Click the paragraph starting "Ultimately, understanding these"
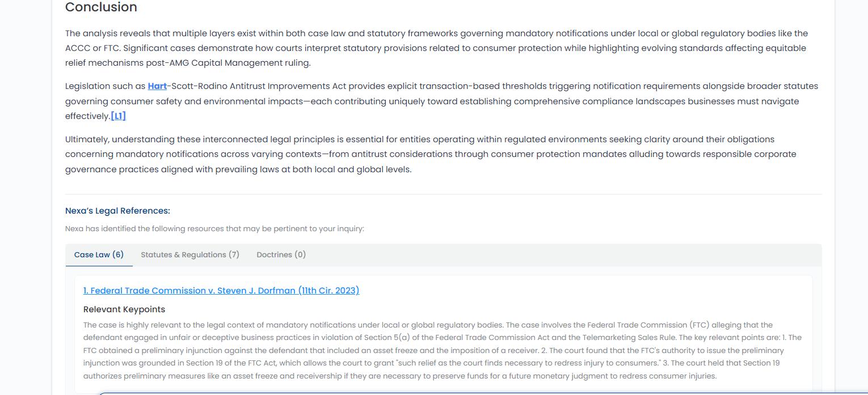 coord(431,154)
